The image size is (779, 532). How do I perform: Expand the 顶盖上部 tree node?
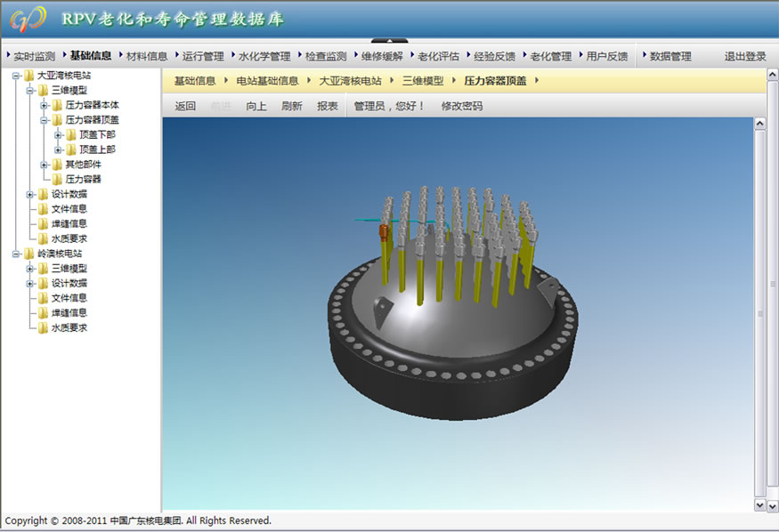[x=58, y=149]
